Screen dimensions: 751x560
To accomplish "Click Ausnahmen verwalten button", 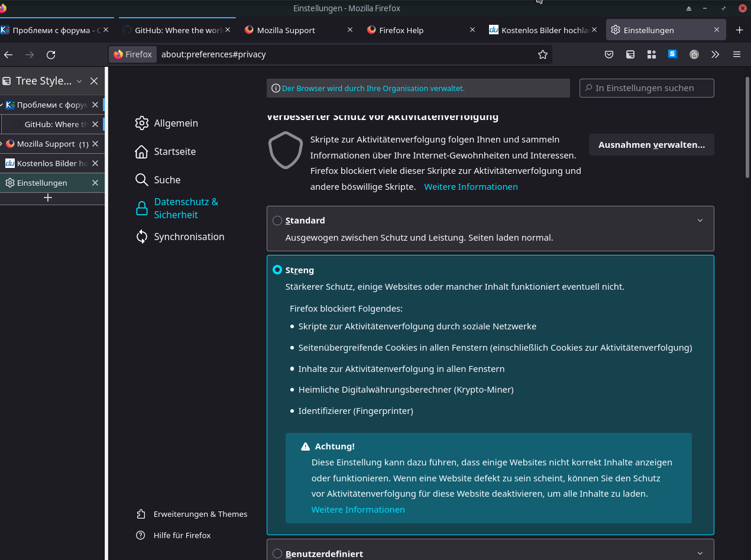I will [651, 145].
